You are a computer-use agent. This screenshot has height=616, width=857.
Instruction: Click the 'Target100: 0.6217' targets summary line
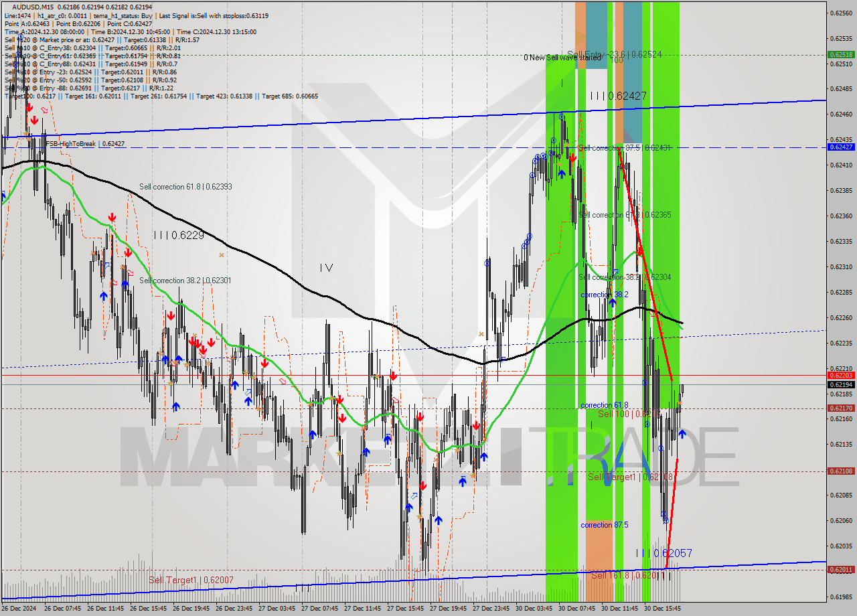[x=161, y=96]
